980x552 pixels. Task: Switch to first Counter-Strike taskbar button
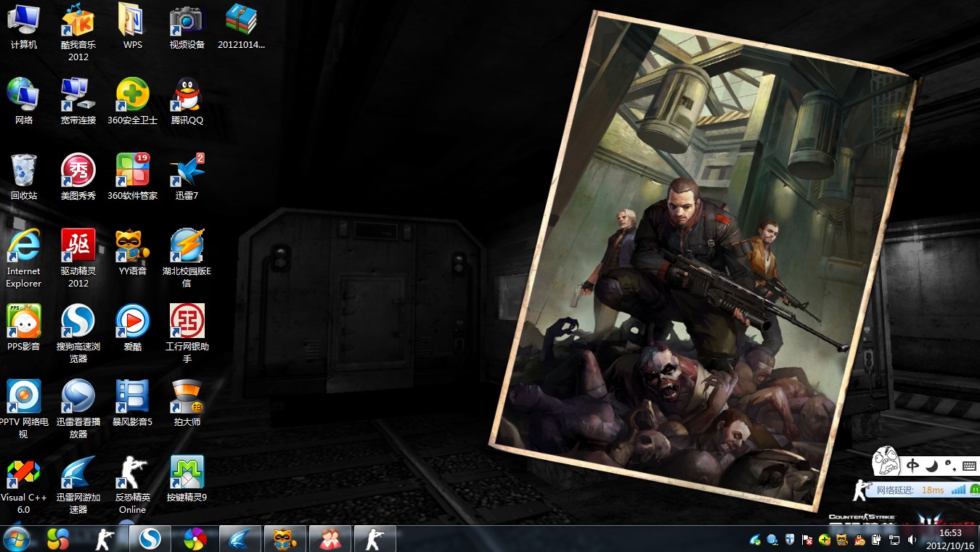(x=105, y=539)
